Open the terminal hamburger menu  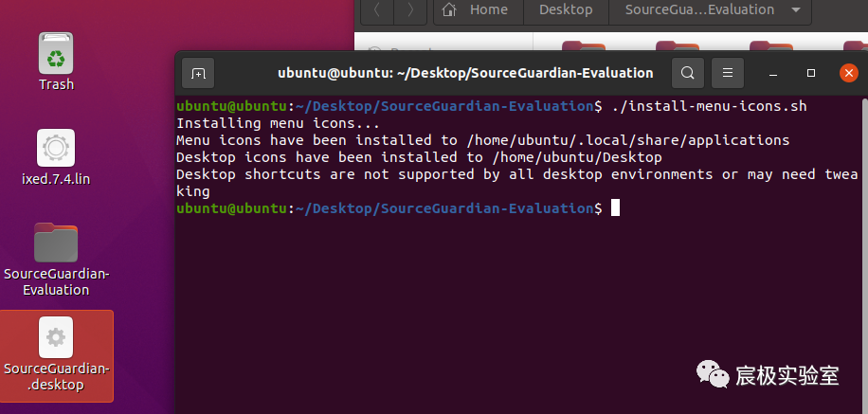728,73
